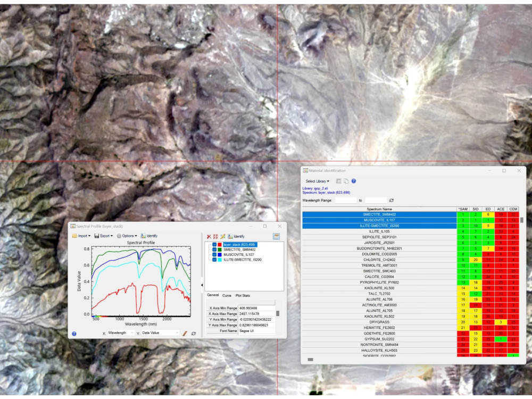This screenshot has height=399, width=532.
Task: Click the X Axis Max Range value field
Action: point(256,314)
